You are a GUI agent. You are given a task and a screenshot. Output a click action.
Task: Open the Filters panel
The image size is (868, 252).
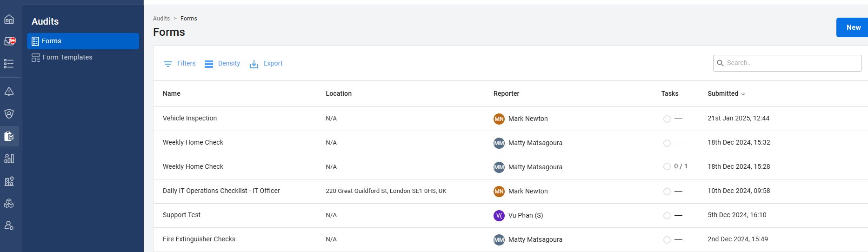[180, 64]
